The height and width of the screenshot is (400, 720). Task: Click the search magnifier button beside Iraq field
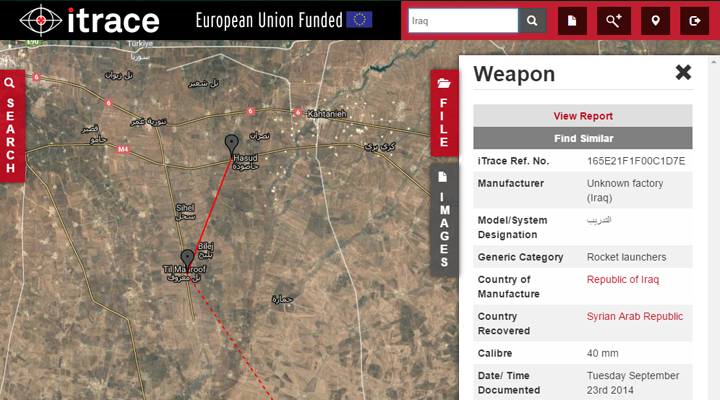click(x=532, y=21)
